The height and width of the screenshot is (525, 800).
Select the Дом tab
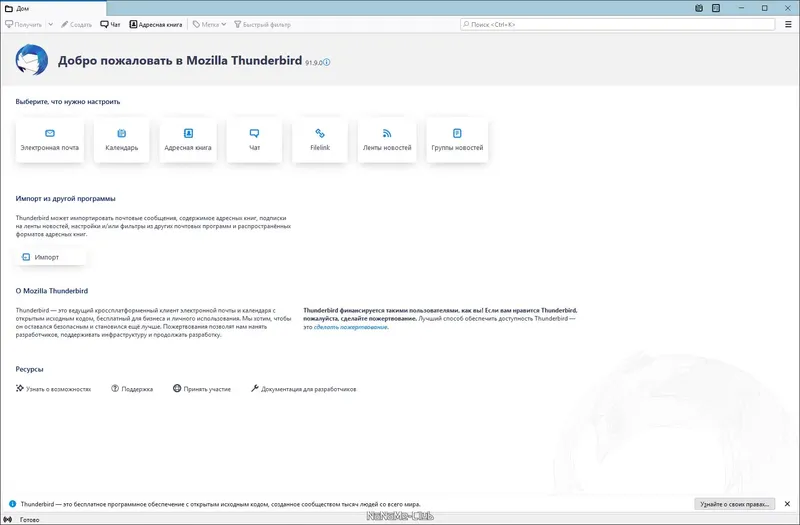(54, 9)
